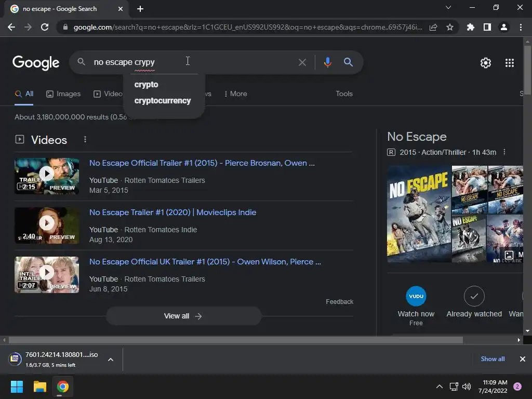Share this page from address bar

[x=433, y=27]
